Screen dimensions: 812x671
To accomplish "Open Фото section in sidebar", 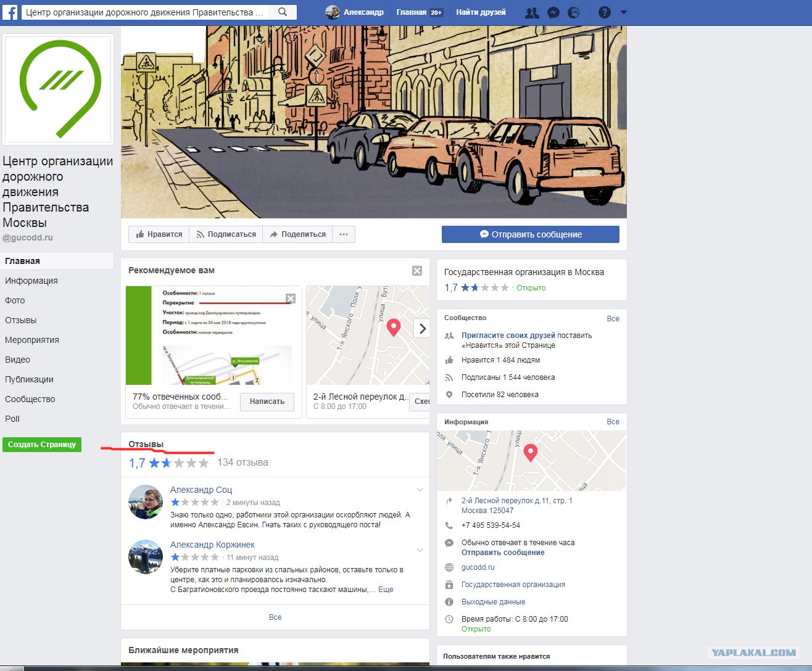I will pos(15,300).
